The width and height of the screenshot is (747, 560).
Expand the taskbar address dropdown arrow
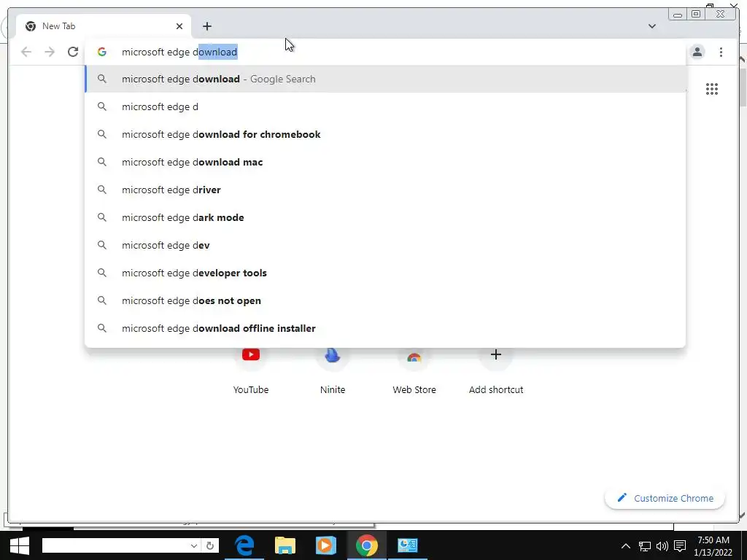tap(194, 545)
